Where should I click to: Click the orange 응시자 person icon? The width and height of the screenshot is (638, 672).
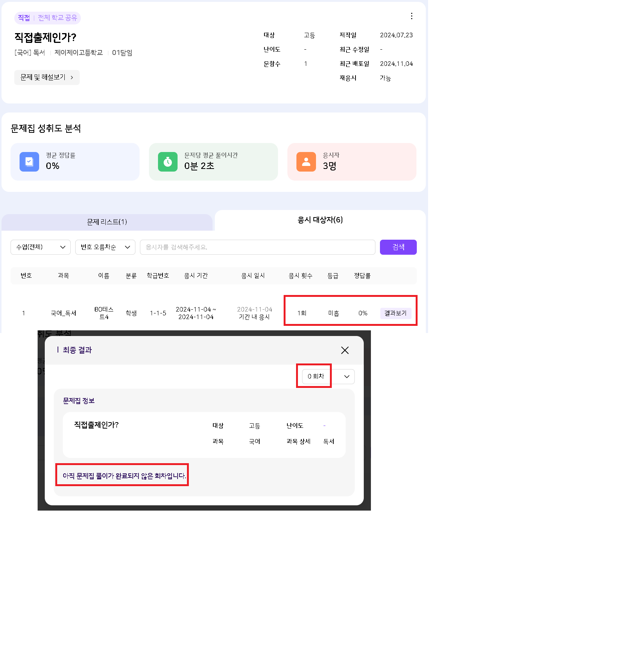[x=306, y=162]
